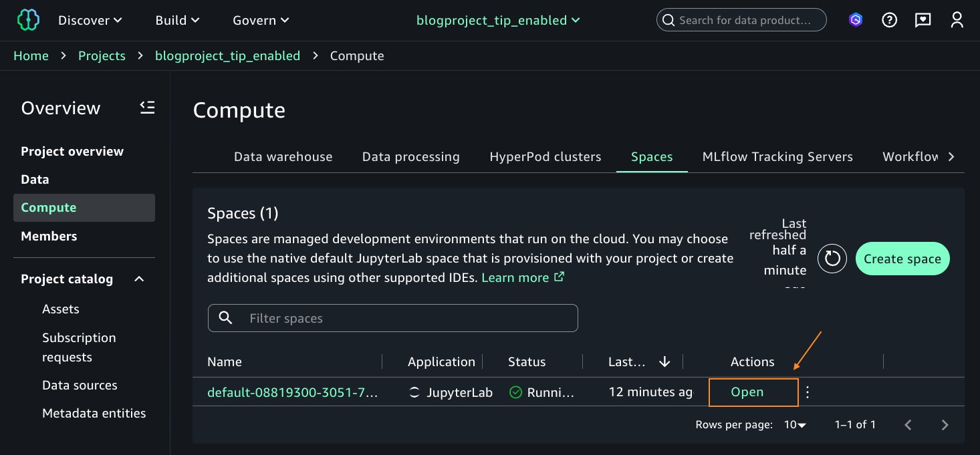This screenshot has width=980, height=455.
Task: Collapse the Project catalog section
Action: coord(139,279)
